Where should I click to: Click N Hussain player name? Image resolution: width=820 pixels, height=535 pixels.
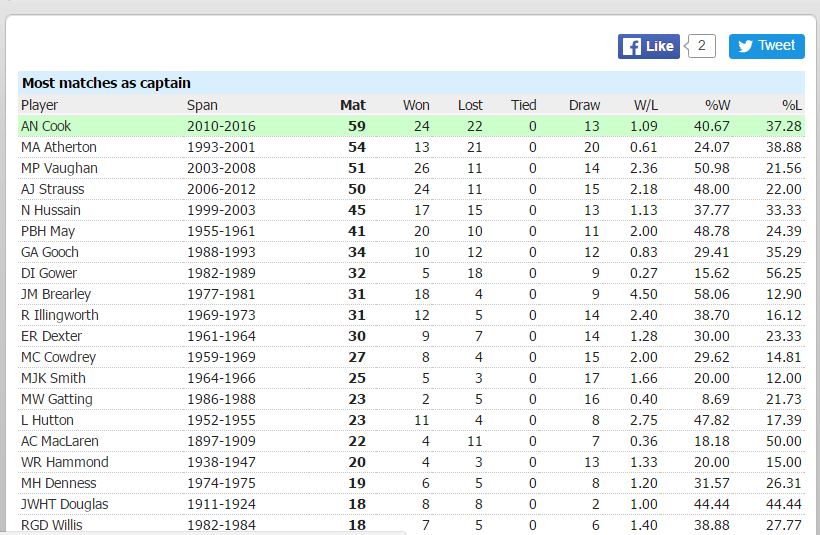click(x=50, y=210)
